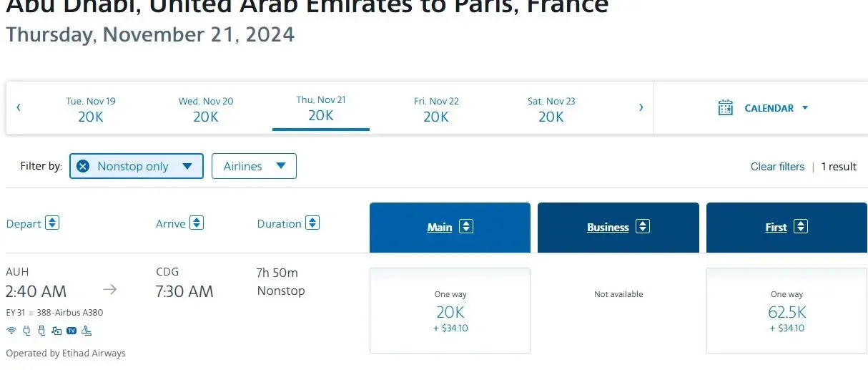Click the Clear filters link
Viewport: 868px width, 370px height.
click(777, 167)
